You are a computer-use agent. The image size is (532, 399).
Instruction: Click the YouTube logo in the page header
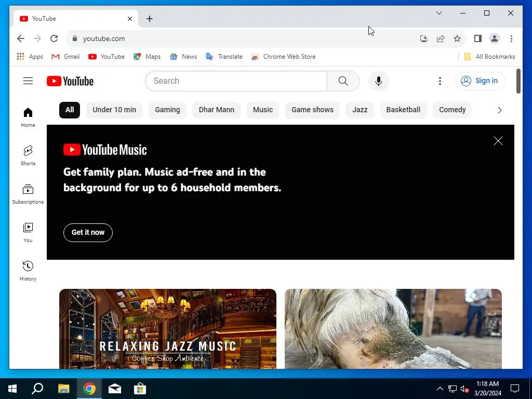coord(70,81)
